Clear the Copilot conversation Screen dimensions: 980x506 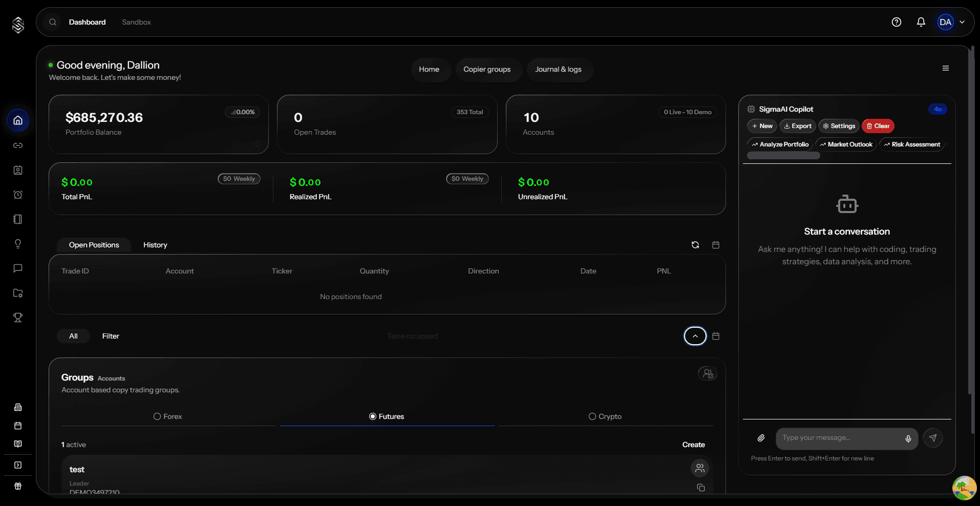(878, 126)
